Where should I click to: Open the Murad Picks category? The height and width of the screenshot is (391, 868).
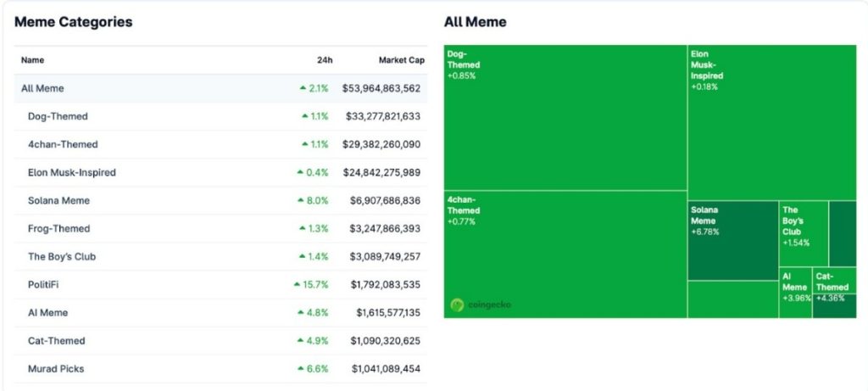pos(56,369)
